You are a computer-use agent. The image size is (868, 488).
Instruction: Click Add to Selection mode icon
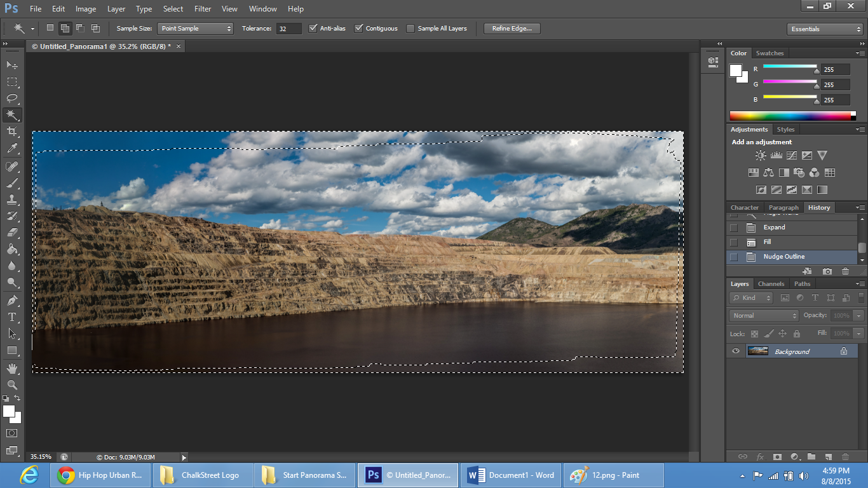tap(65, 28)
